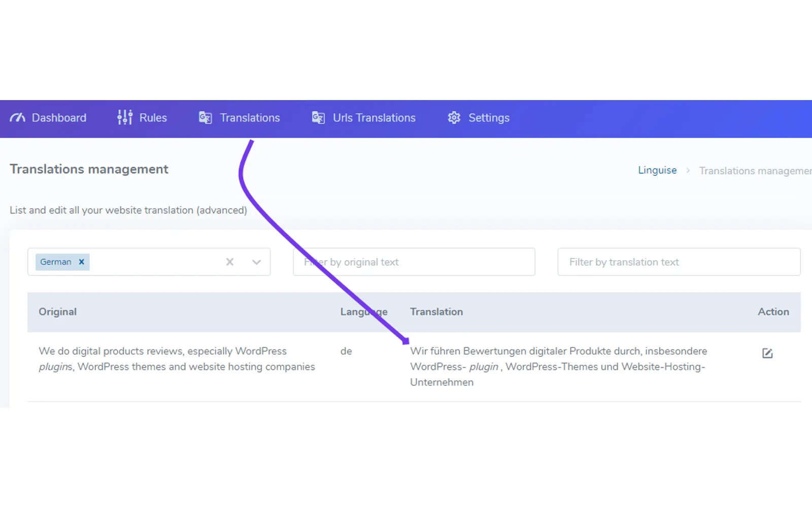Click the Dashboard gauge icon
812x508 pixels.
tap(18, 118)
